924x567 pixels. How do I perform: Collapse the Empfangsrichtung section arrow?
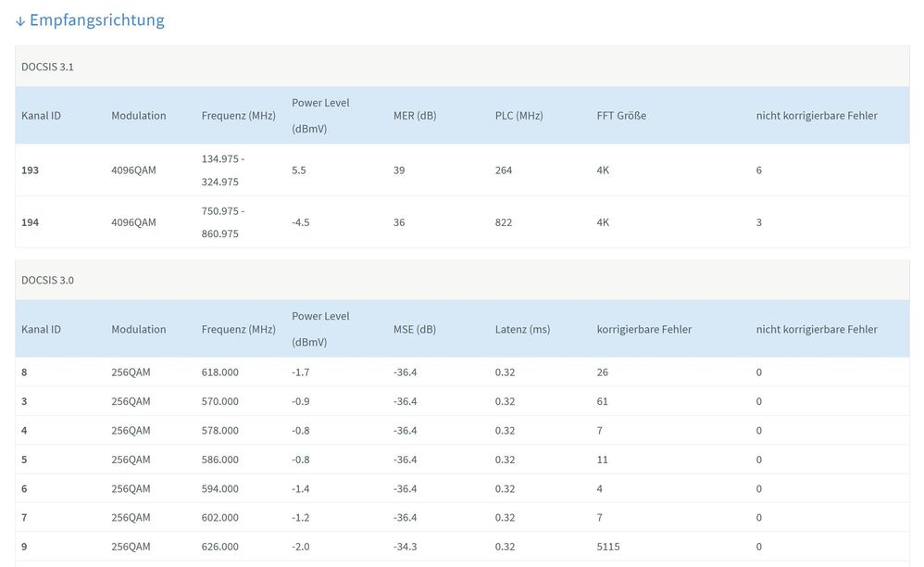click(20, 20)
